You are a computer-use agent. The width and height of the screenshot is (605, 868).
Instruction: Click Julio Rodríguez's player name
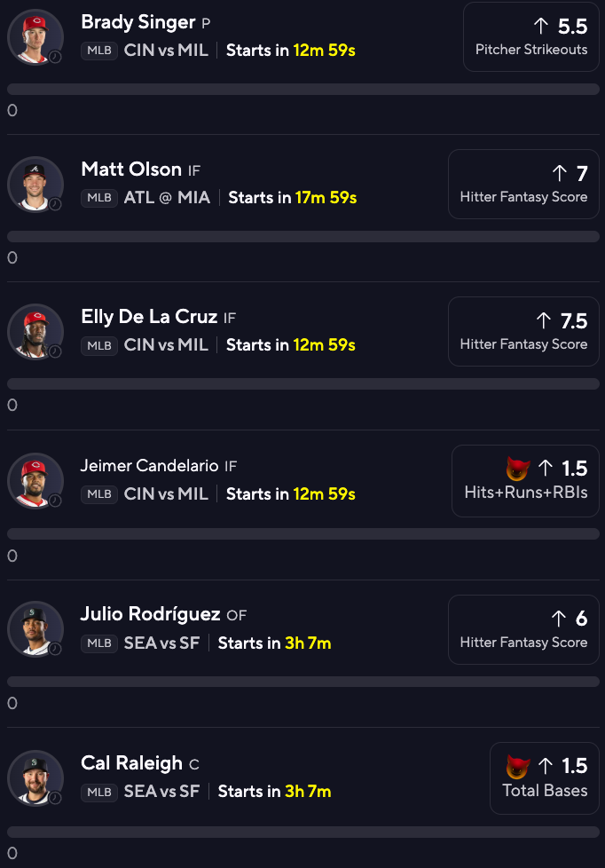pyautogui.click(x=151, y=614)
